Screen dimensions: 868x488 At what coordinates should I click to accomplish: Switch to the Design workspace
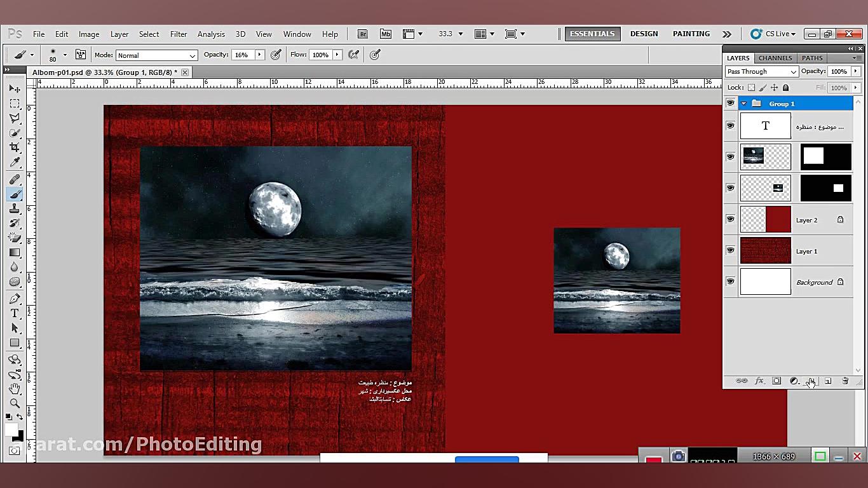pos(644,34)
